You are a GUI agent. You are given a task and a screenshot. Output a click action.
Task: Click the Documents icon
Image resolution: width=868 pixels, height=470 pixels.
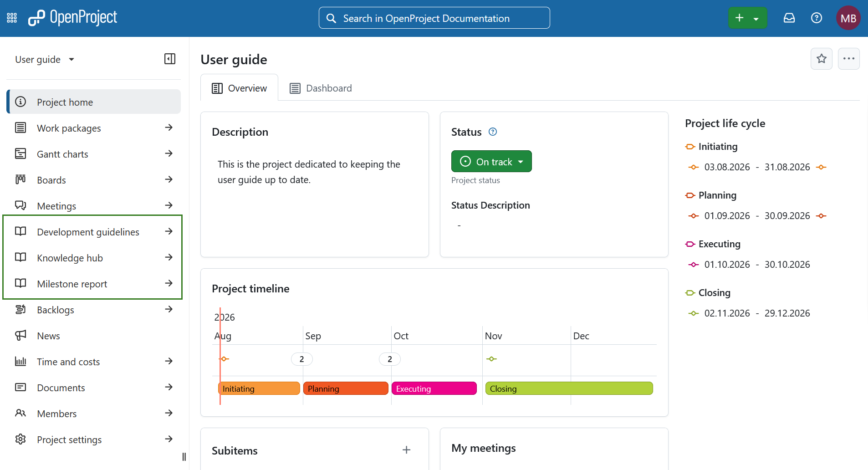point(20,387)
